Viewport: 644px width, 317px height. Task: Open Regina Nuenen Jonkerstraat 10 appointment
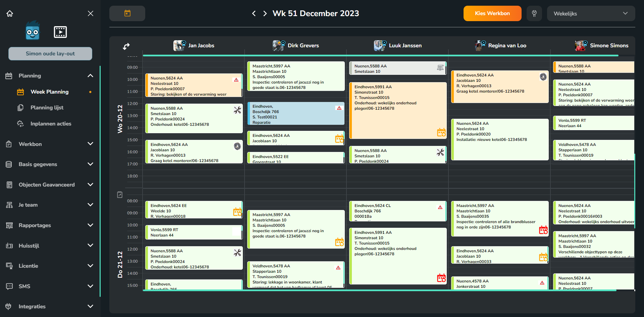500,283
